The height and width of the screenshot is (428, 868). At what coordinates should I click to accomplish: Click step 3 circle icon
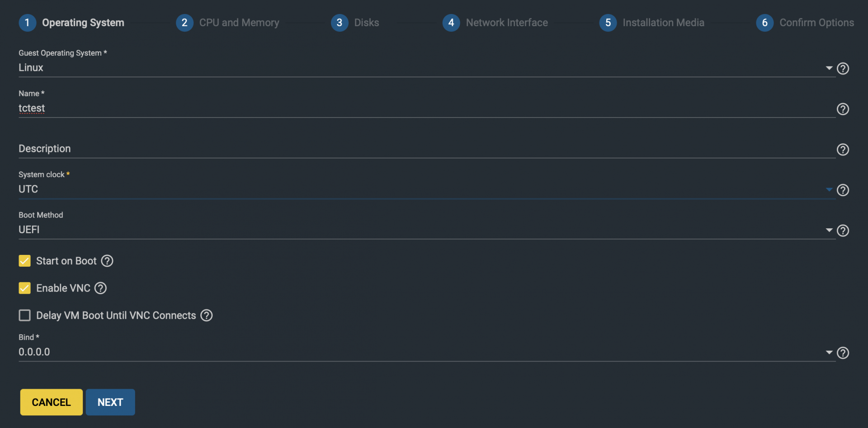[x=340, y=23]
